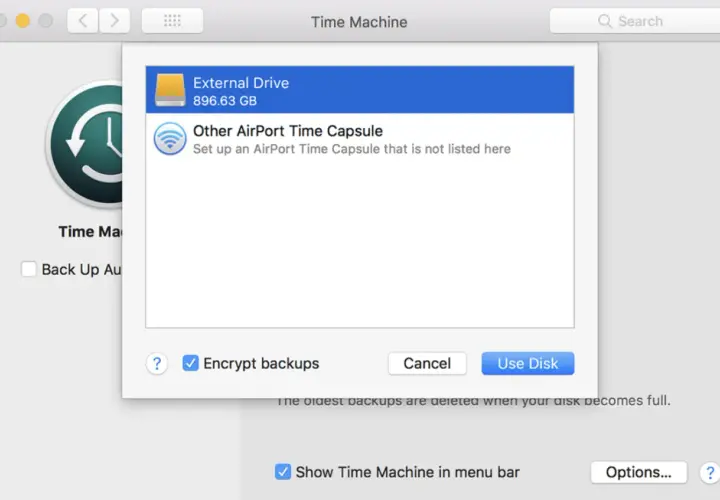Click the large Time Machine clock icon
Screen dimensions: 720x500
(85, 145)
